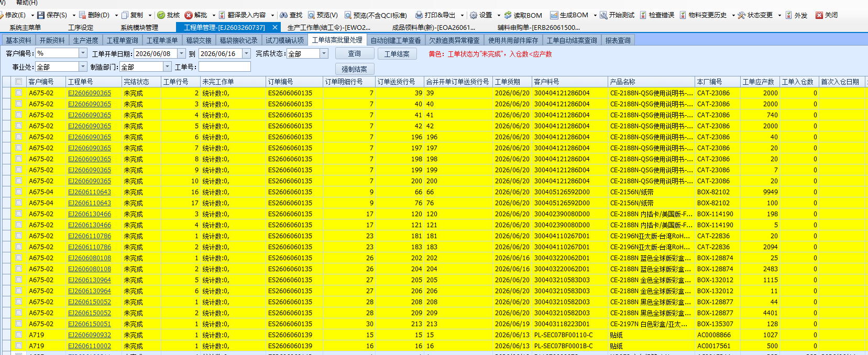Click the 查找 binoculars find icon
Screen dimensions: 868x355
(x=283, y=15)
